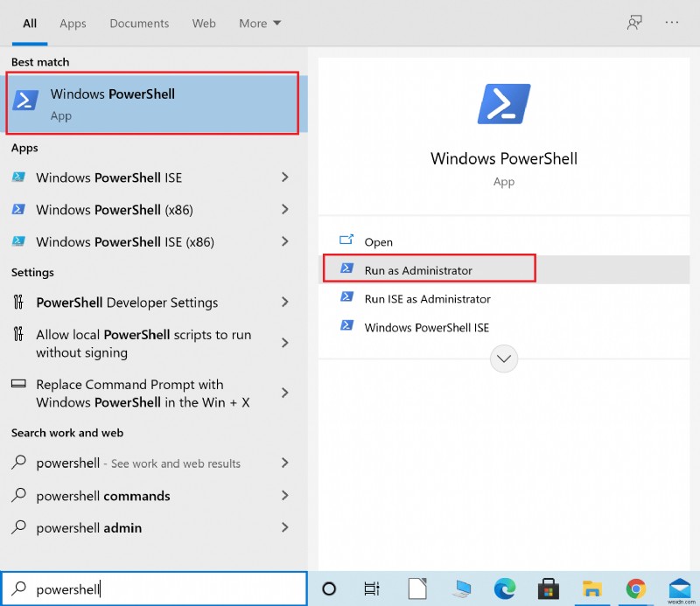The height and width of the screenshot is (606, 700).
Task: Click the Run ISE as Administrator icon
Action: [x=346, y=296]
